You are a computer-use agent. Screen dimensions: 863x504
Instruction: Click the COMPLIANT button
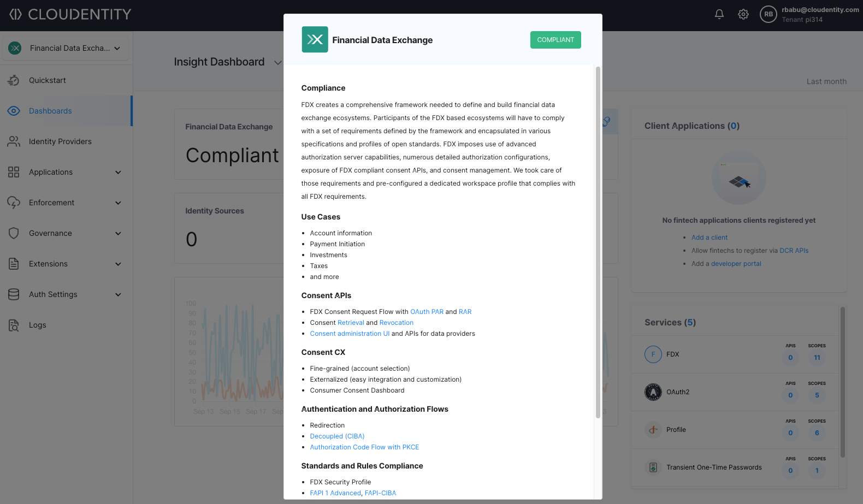[x=555, y=40]
